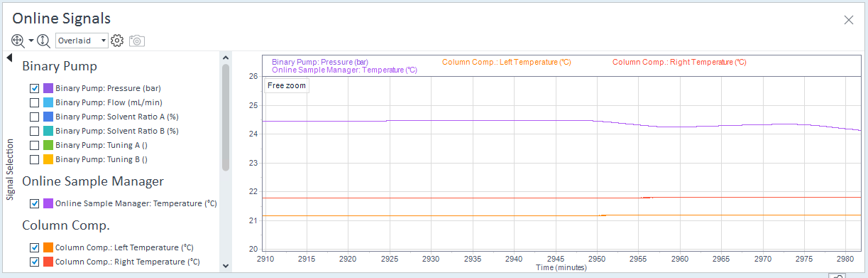Click Column Comp.: Right Temperature legend label

pos(679,63)
